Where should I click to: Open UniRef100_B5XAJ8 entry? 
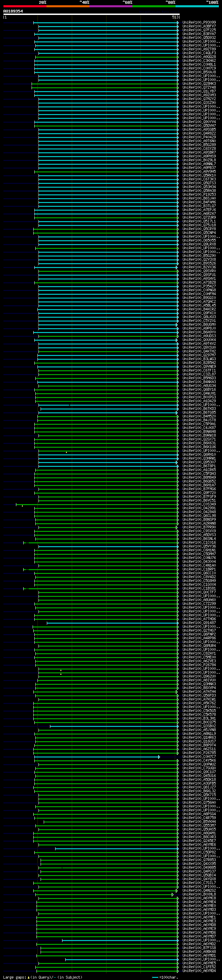point(199,72)
